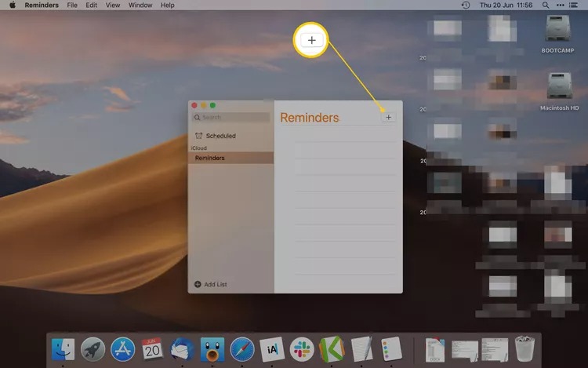Screen dimensions: 588x368
Task: Click the magnifier icon in search field
Action: point(198,118)
